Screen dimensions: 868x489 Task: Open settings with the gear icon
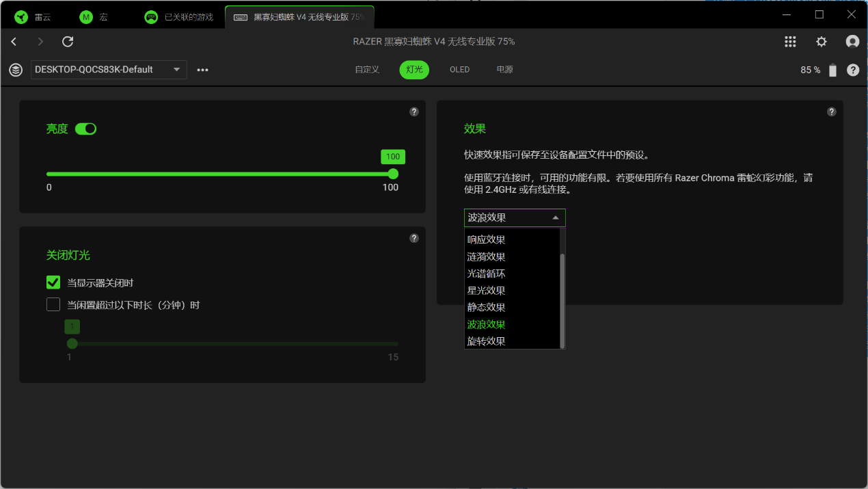point(822,42)
